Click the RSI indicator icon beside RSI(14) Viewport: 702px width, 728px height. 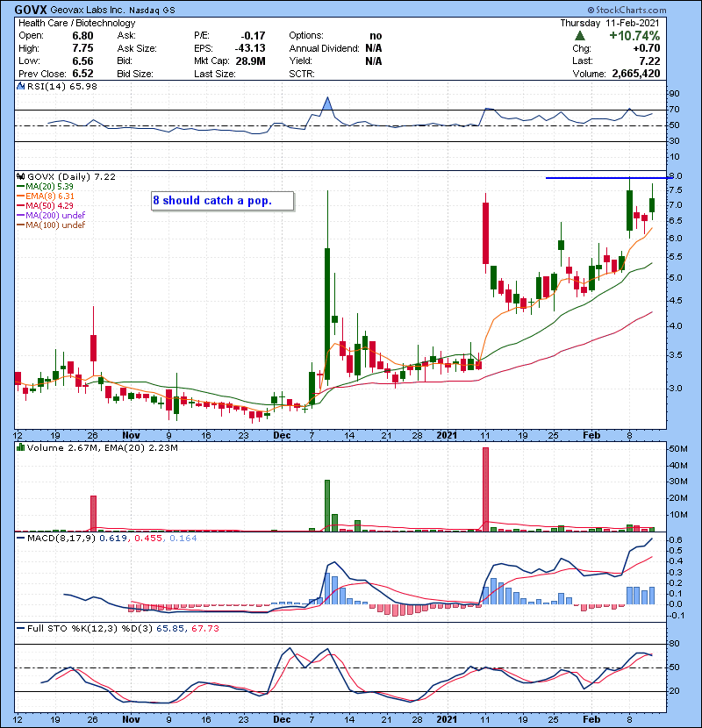20,86
